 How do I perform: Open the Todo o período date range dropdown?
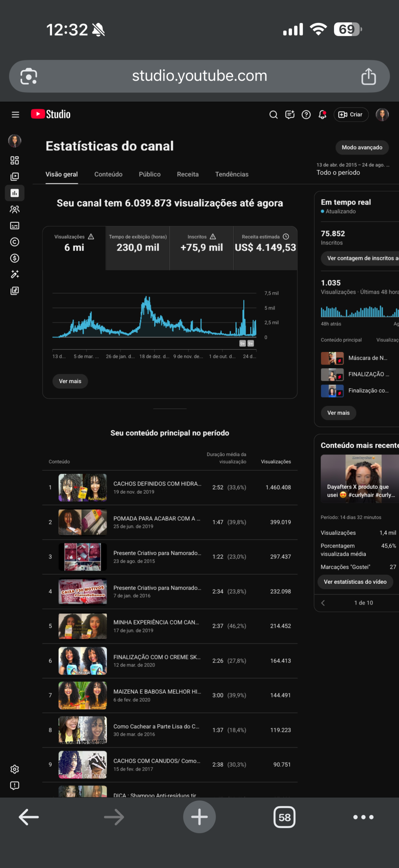coord(353,169)
